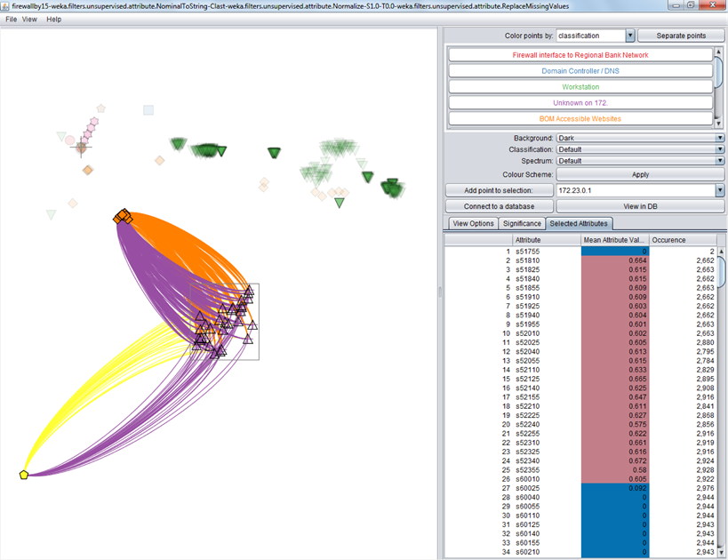Expand the 172.23.0.1 point selection dropdown
728x560 pixels.
point(720,190)
